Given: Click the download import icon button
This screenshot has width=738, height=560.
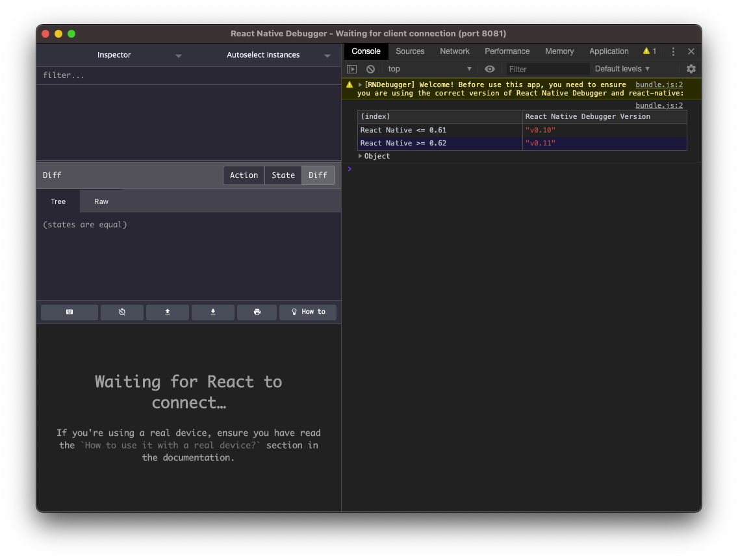Looking at the screenshot, I should tap(212, 312).
